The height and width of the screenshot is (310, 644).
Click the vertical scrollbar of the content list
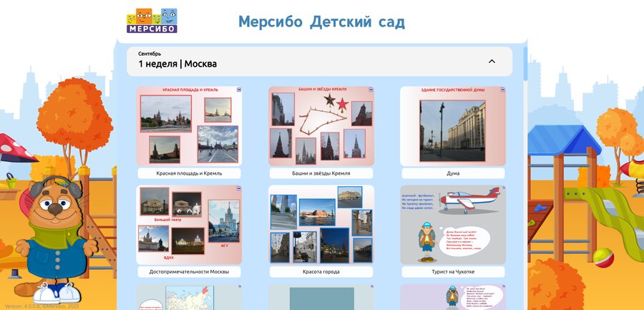click(x=525, y=64)
